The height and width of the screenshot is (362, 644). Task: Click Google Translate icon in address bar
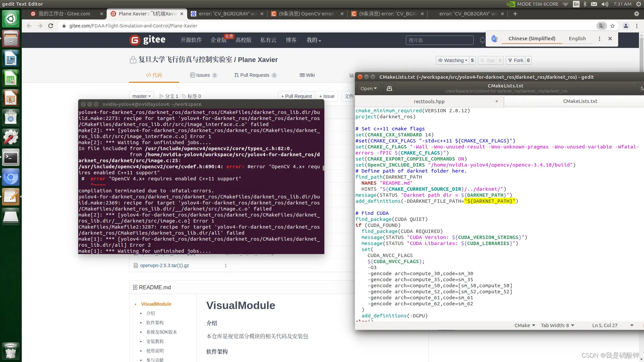[601, 26]
